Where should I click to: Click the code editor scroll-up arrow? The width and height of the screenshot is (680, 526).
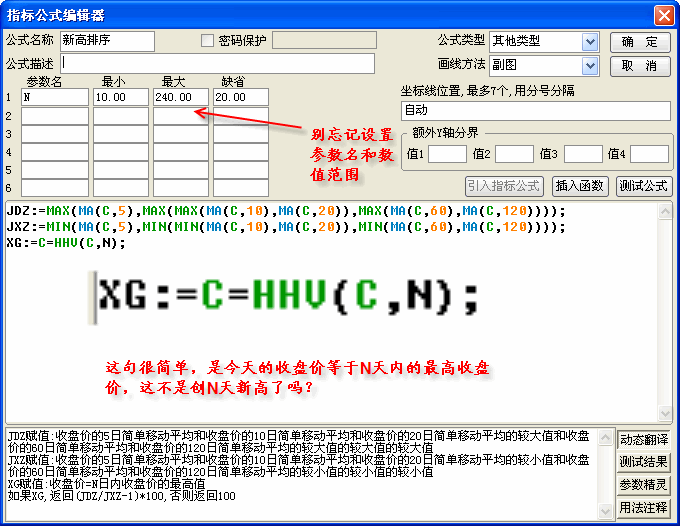(x=665, y=212)
